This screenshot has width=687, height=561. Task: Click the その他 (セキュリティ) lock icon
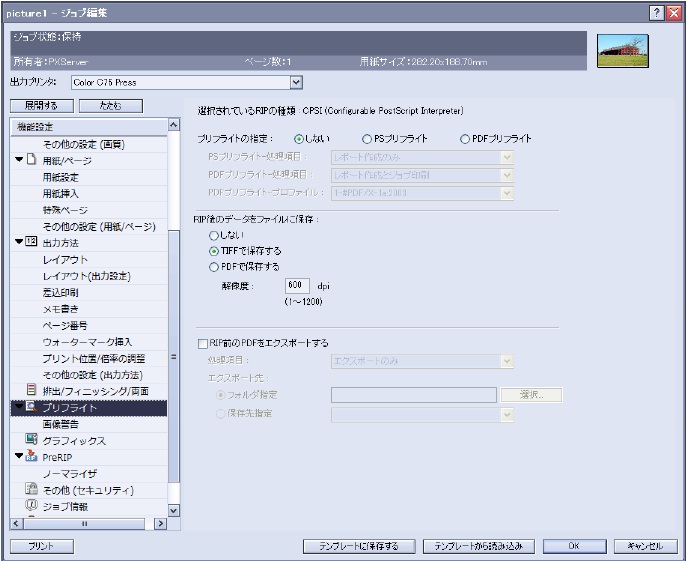31,489
